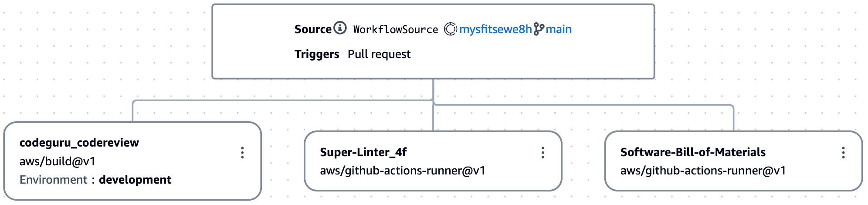Click the WorkflowSource name text
868x205 pixels.
tap(396, 30)
